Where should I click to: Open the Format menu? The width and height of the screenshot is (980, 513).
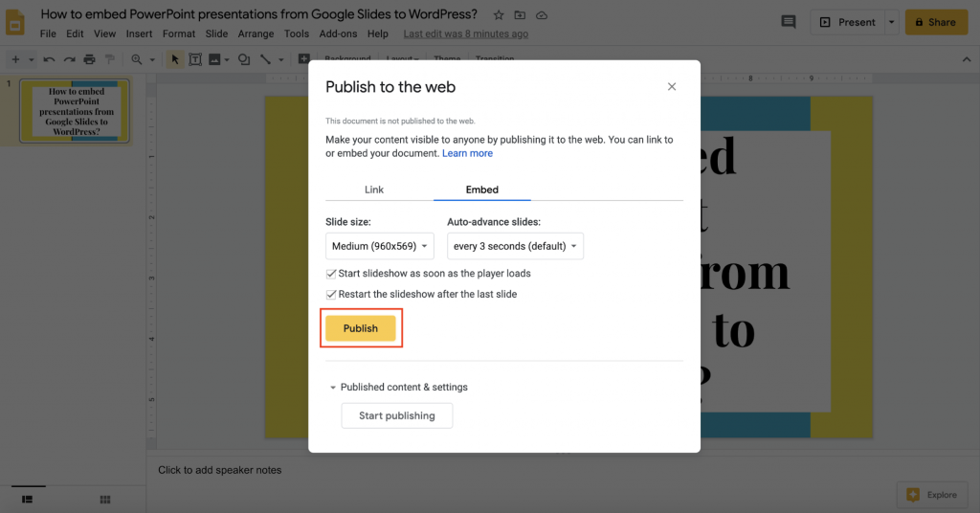[x=179, y=33]
